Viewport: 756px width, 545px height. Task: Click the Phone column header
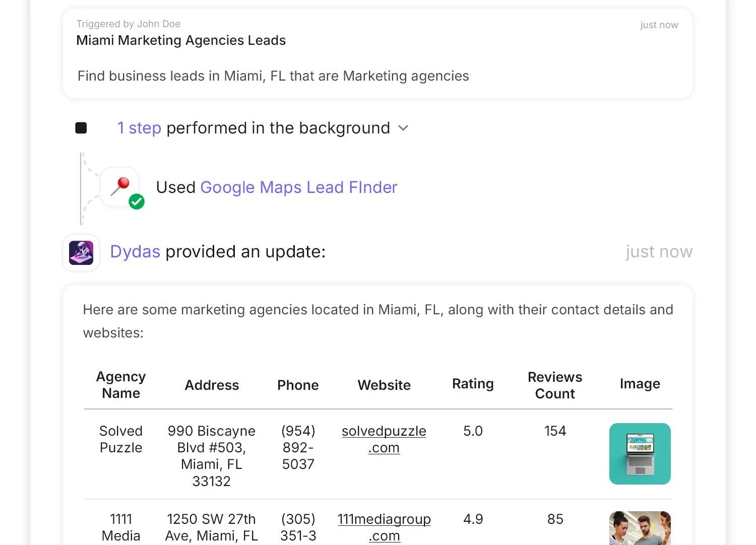click(x=298, y=385)
